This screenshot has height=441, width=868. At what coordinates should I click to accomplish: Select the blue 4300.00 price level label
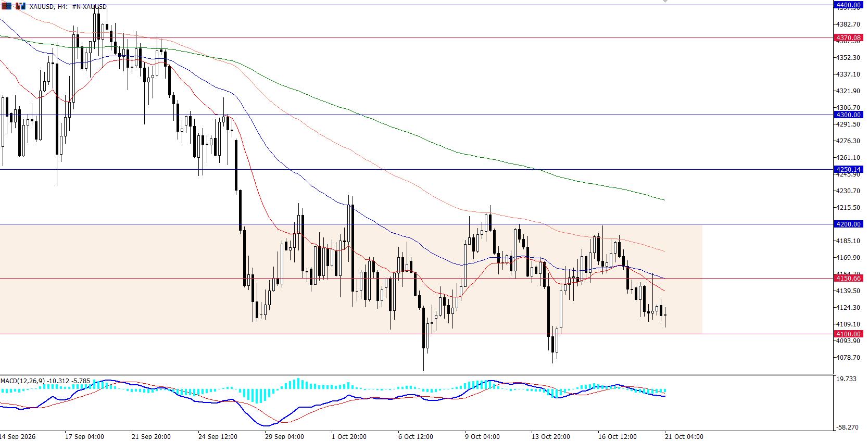tap(848, 115)
